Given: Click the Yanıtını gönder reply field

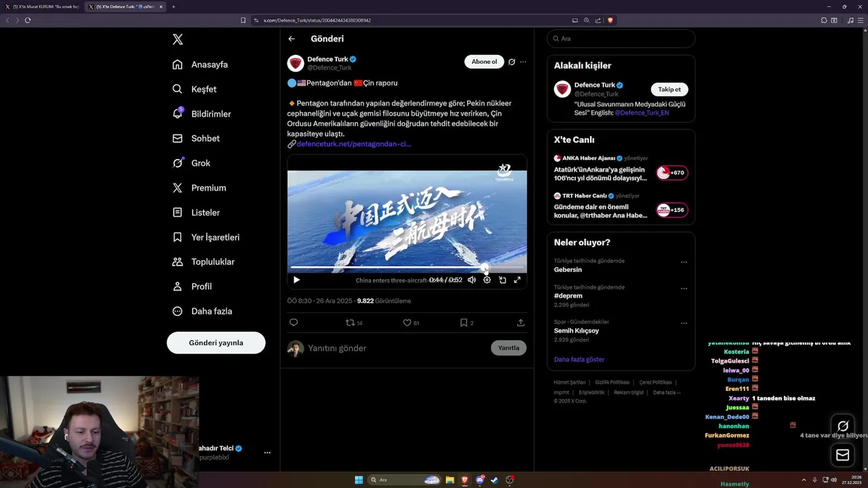Looking at the screenshot, I should click(x=397, y=348).
